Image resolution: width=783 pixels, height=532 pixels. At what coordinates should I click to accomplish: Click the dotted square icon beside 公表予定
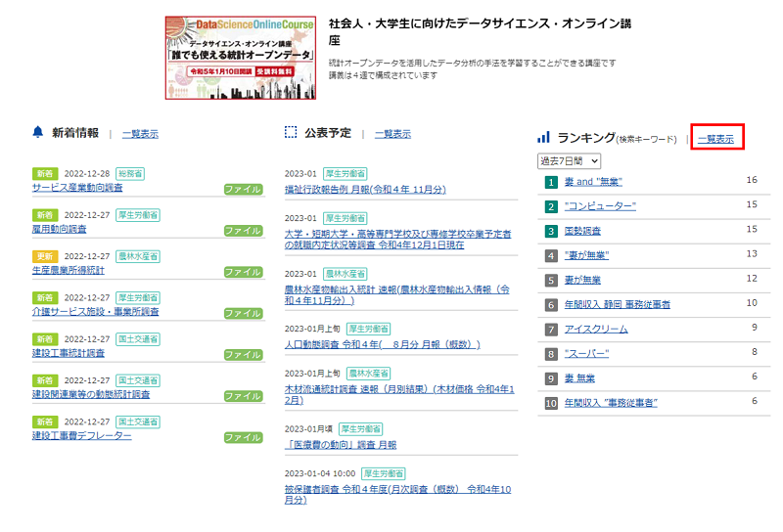(290, 132)
